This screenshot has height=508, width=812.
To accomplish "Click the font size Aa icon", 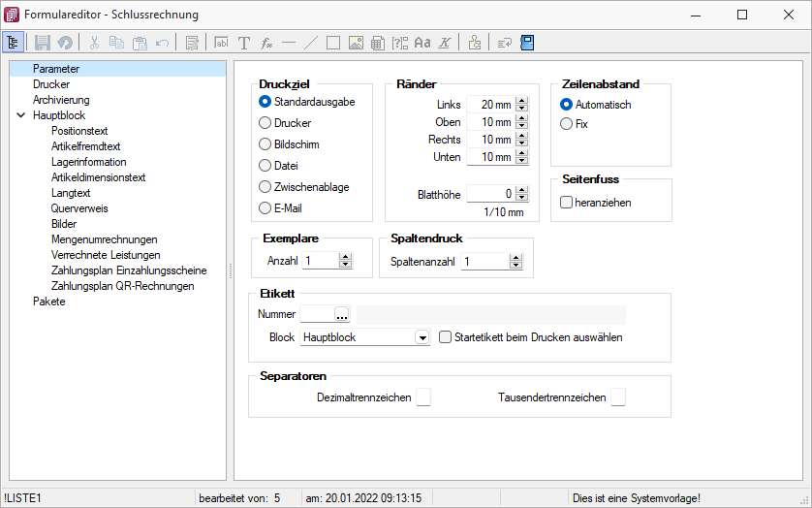I will (x=422, y=43).
